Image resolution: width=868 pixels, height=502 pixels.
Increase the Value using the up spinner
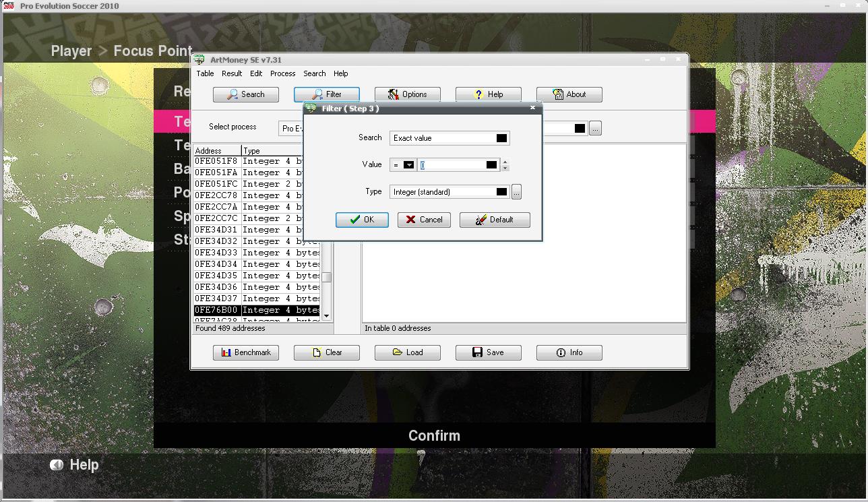pyautogui.click(x=505, y=162)
